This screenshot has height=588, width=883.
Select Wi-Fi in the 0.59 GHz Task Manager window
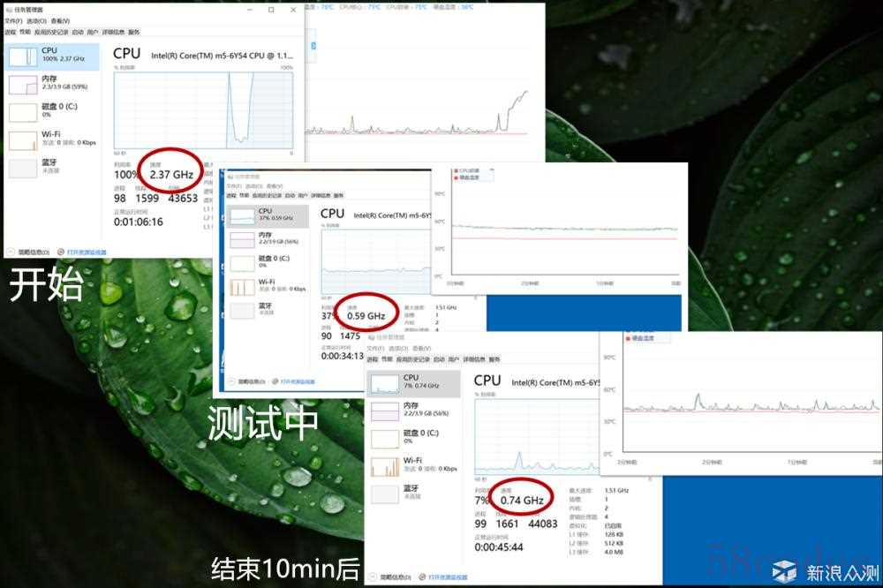[x=268, y=286]
